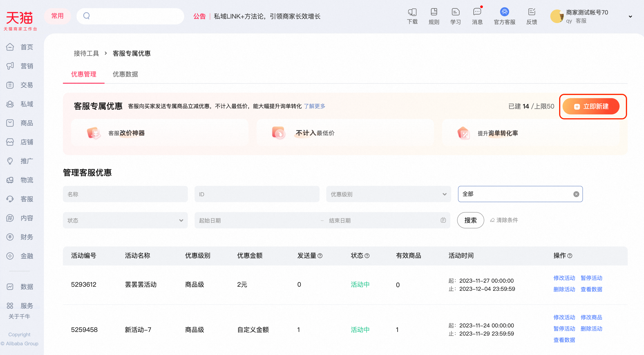Open the 私域 sidebar item
Screen dimensions: 644x355
tap(20, 104)
